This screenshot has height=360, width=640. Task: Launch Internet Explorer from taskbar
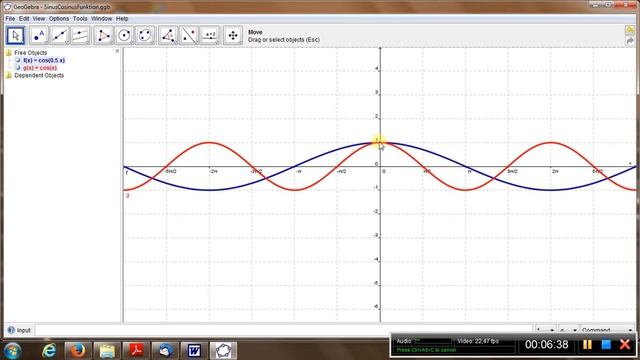49,351
